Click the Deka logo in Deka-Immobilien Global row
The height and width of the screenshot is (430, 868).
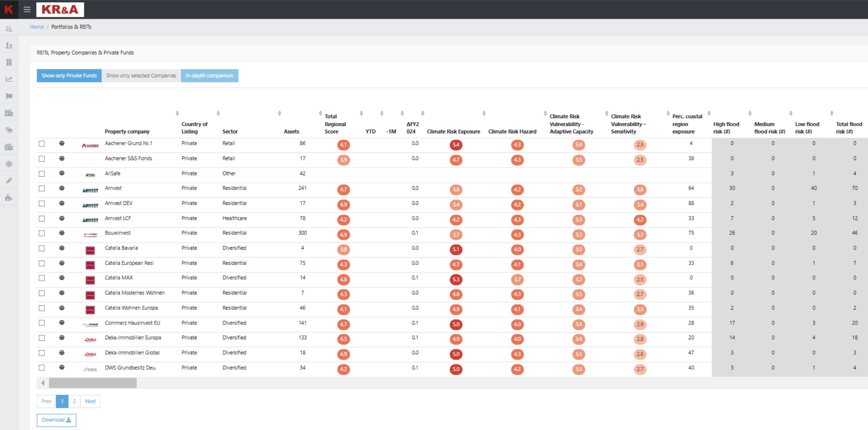click(x=90, y=354)
